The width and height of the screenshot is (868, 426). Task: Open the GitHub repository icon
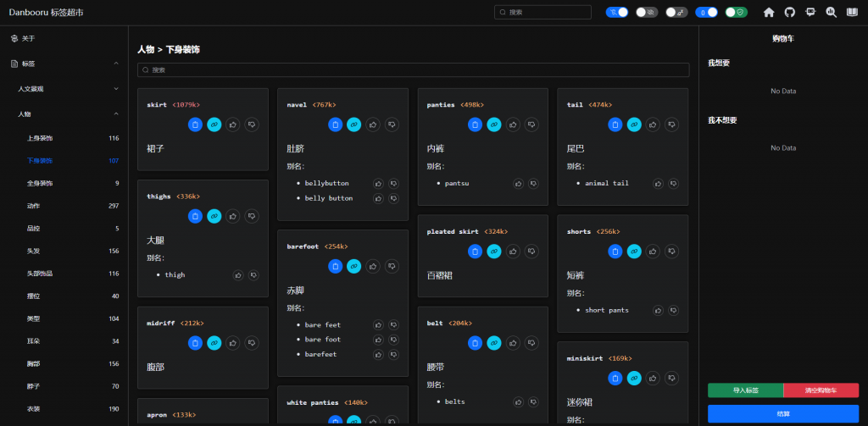790,12
